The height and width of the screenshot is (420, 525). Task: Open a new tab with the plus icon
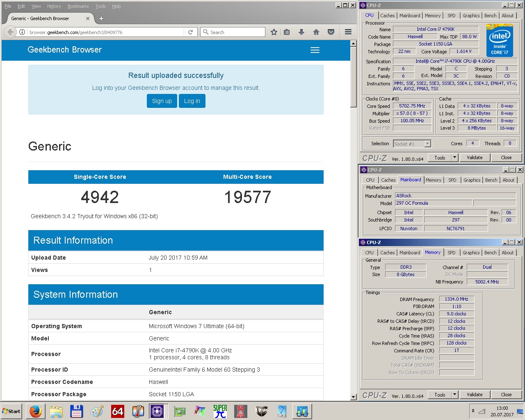pyautogui.click(x=101, y=18)
